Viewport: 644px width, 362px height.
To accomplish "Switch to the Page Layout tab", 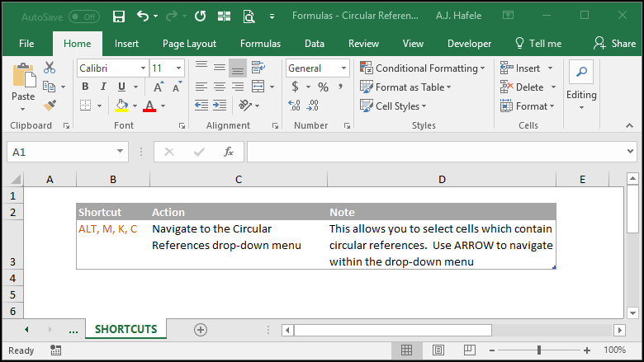I will click(x=189, y=44).
